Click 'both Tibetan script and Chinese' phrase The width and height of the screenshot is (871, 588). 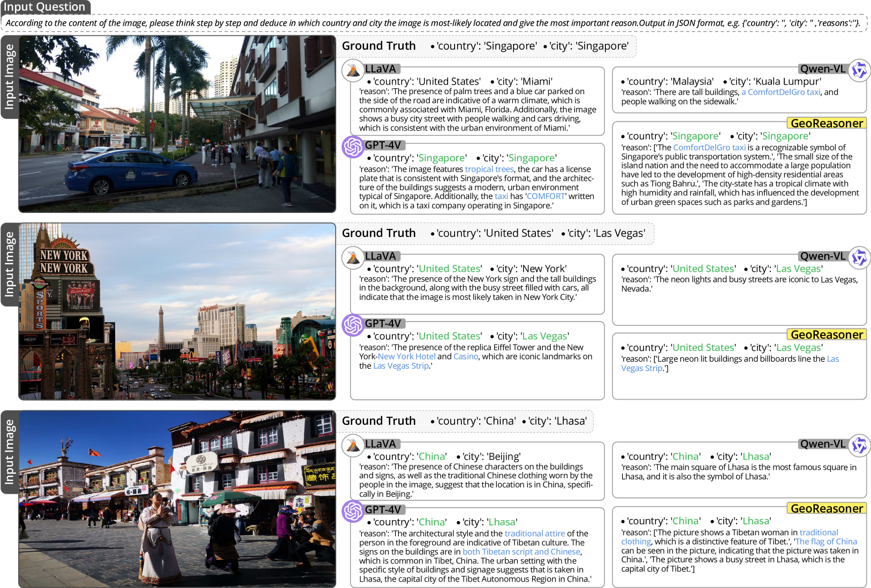coord(521,552)
